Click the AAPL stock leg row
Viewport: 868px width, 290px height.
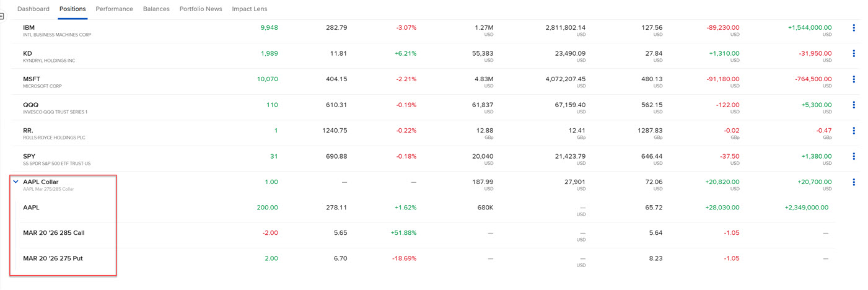click(x=31, y=208)
